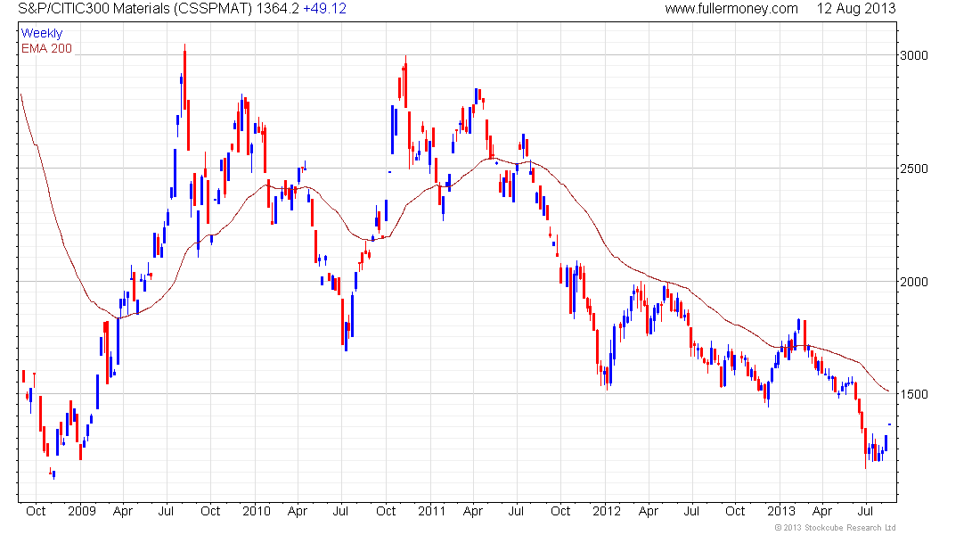
Task: Click the price change value +49.12
Action: [x=324, y=9]
